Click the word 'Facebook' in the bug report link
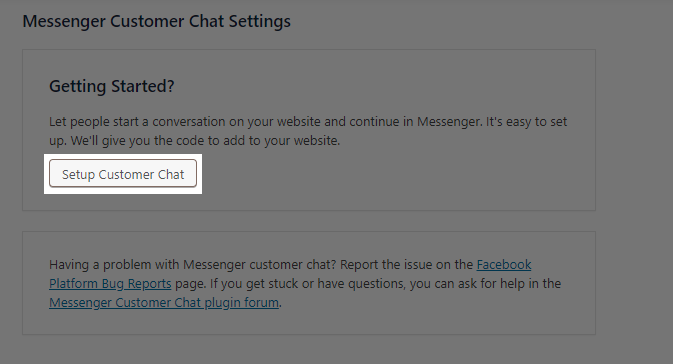This screenshot has height=364, width=673. [503, 264]
